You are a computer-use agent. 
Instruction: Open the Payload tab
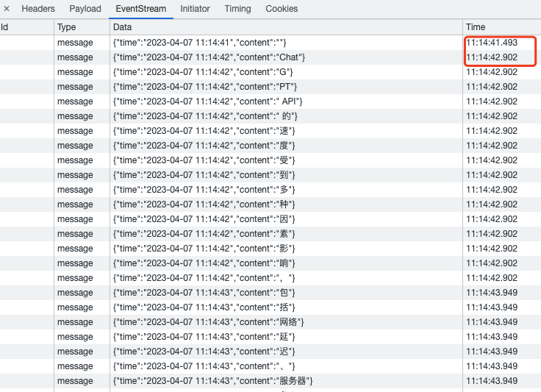tap(85, 9)
